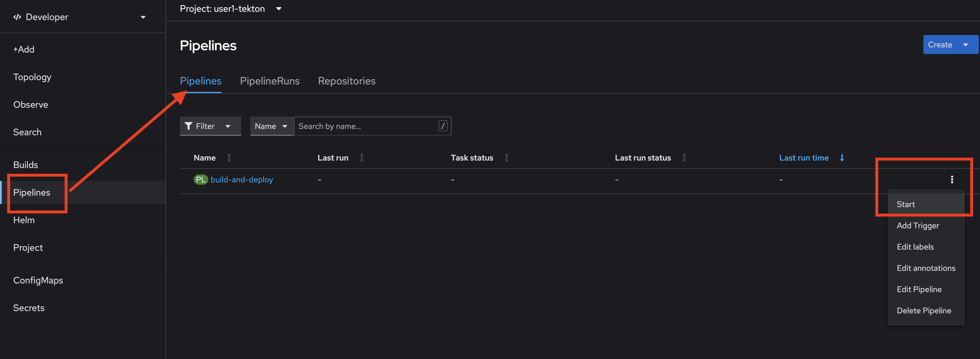The height and width of the screenshot is (359, 980).
Task: Switch to the PipelineRuns tab
Action: point(269,81)
